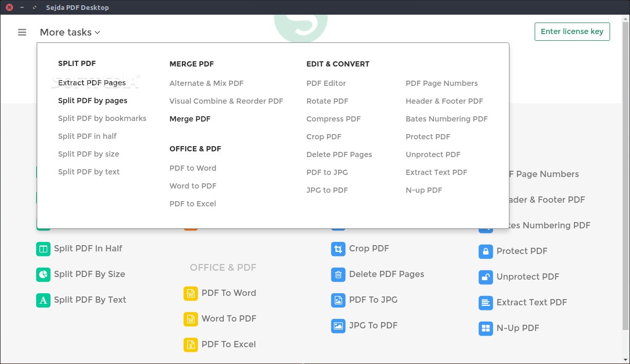Click the Delete PDF Pages trash icon

pos(338,274)
